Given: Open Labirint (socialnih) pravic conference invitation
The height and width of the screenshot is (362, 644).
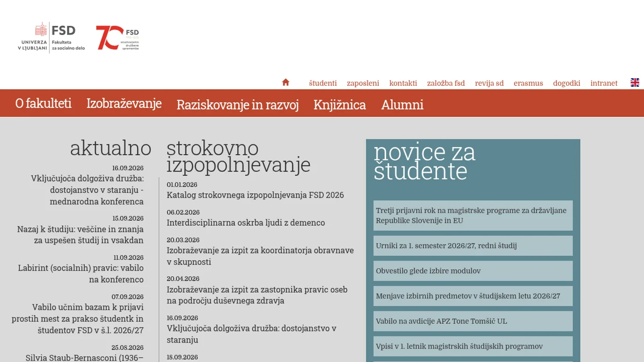Looking at the screenshot, I should pos(81,274).
